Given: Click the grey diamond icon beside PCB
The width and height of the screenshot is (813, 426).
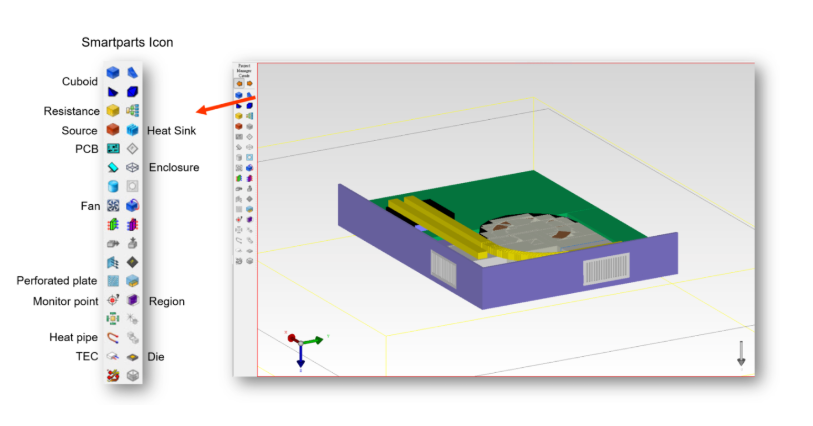Looking at the screenshot, I should 132,149.
